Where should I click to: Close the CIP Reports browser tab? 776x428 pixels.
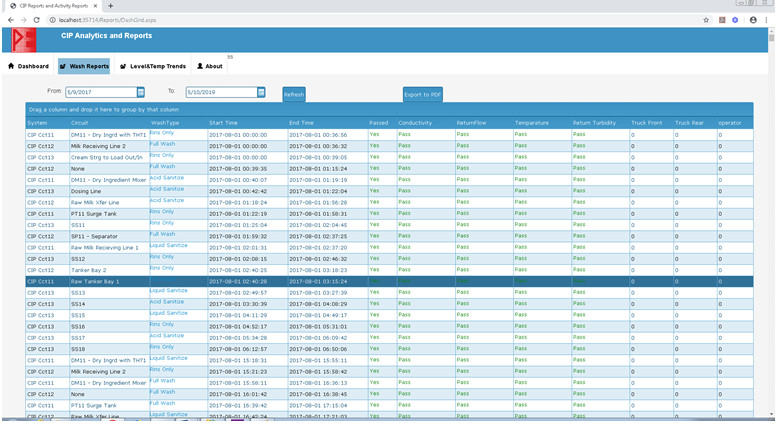point(96,6)
